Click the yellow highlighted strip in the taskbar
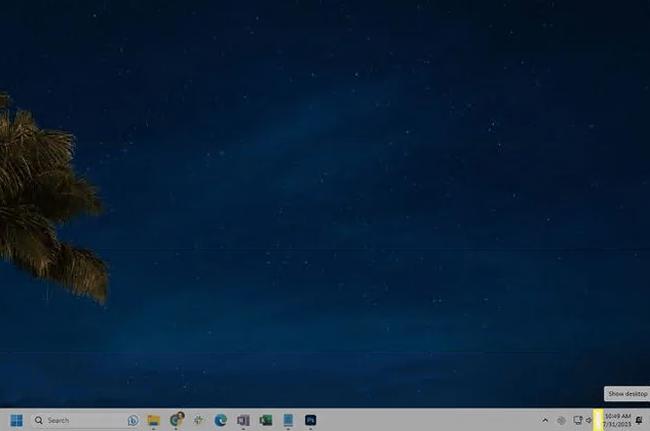 tap(598, 420)
